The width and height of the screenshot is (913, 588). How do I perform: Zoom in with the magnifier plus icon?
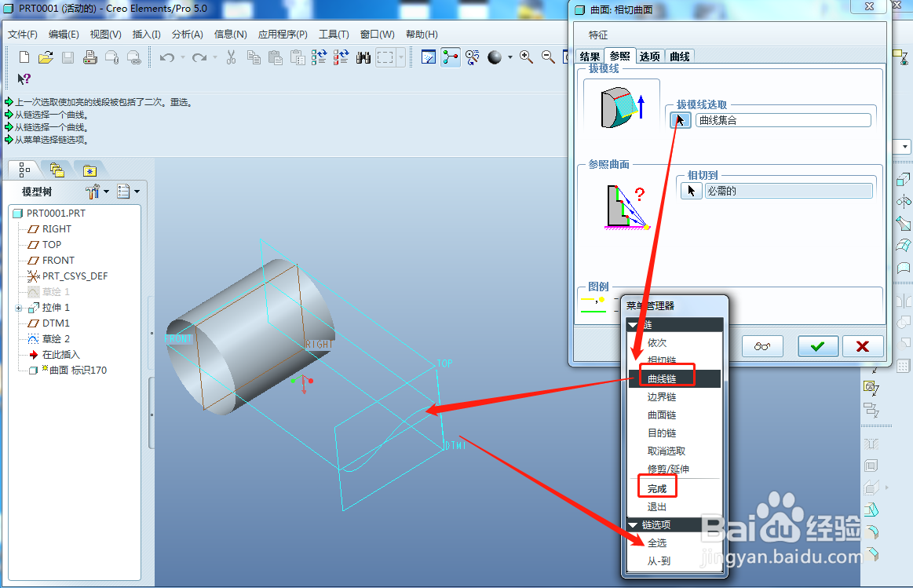[527, 57]
